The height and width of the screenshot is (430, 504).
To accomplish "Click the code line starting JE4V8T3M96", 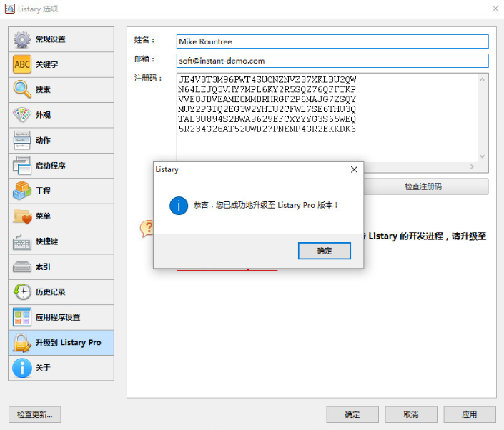I will (x=267, y=79).
